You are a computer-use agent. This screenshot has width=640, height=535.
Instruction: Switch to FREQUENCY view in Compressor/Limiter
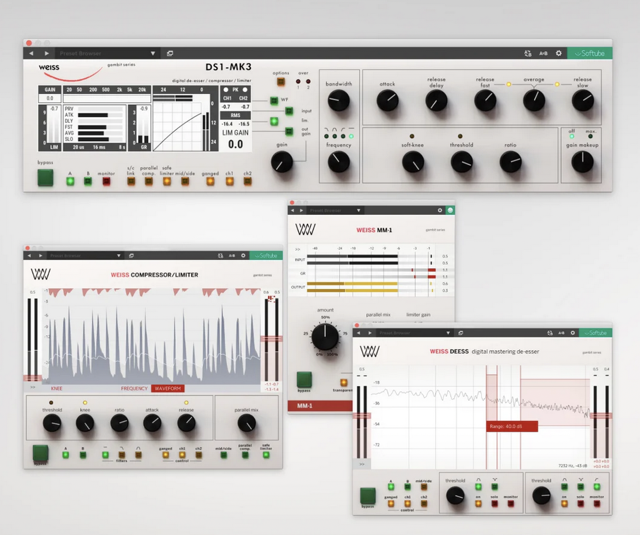tap(134, 388)
